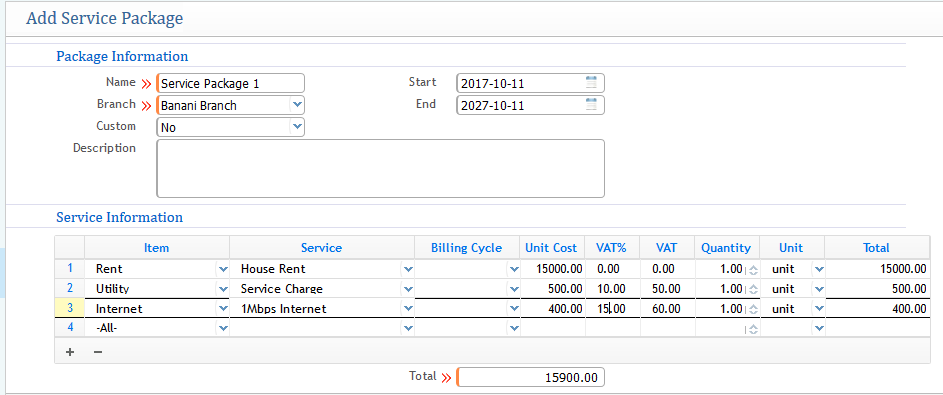Screen dimensions: 943x395
Task: Select row number 1 header
Action: 70,269
